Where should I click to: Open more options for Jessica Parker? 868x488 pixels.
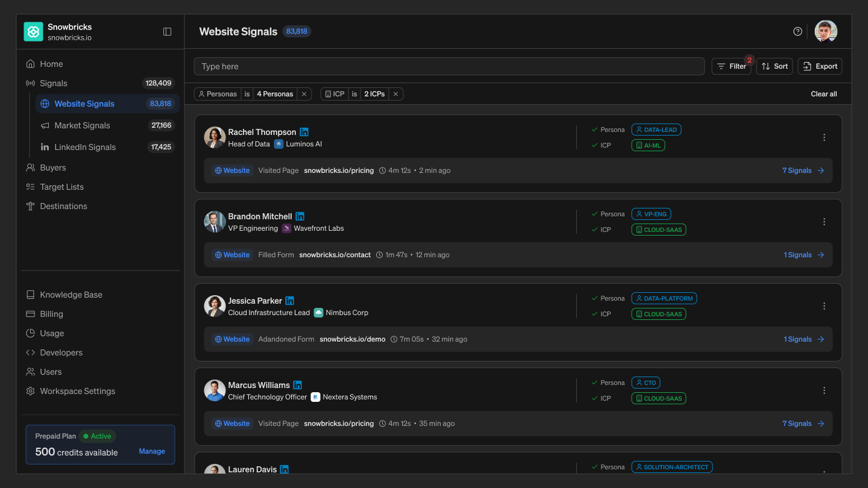[x=824, y=306]
